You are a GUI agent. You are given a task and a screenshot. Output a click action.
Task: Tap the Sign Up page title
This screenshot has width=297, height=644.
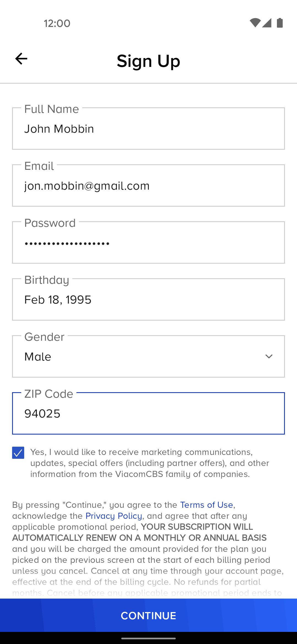[148, 61]
